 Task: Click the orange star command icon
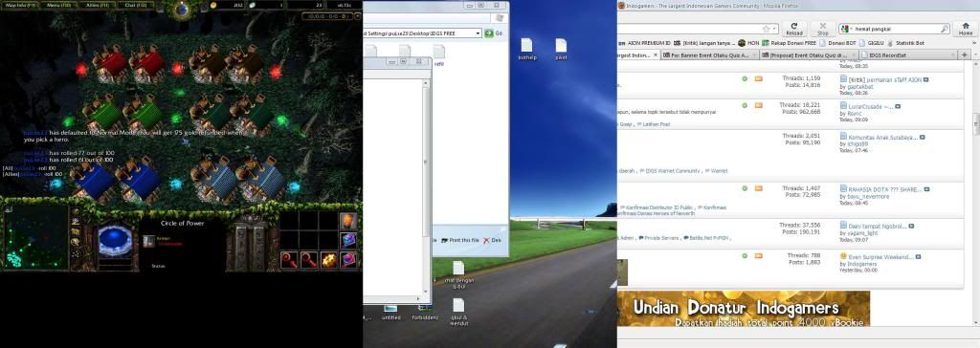pyautogui.click(x=329, y=260)
